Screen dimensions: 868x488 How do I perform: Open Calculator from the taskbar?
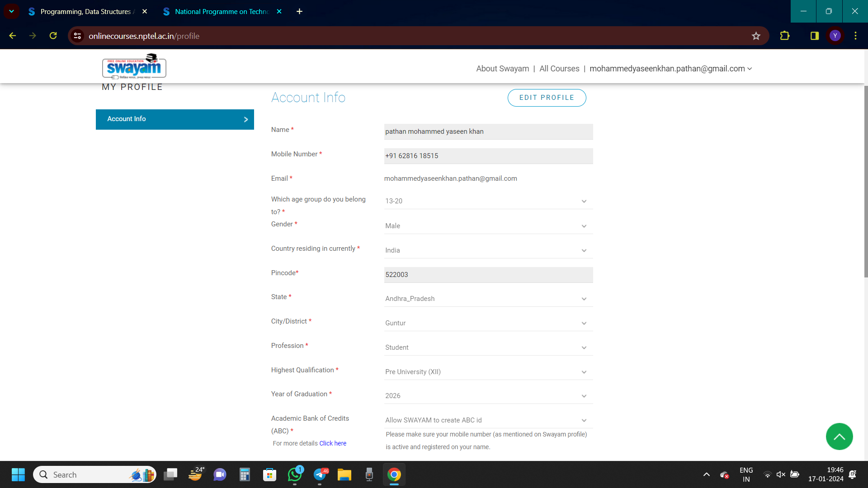pos(245,474)
